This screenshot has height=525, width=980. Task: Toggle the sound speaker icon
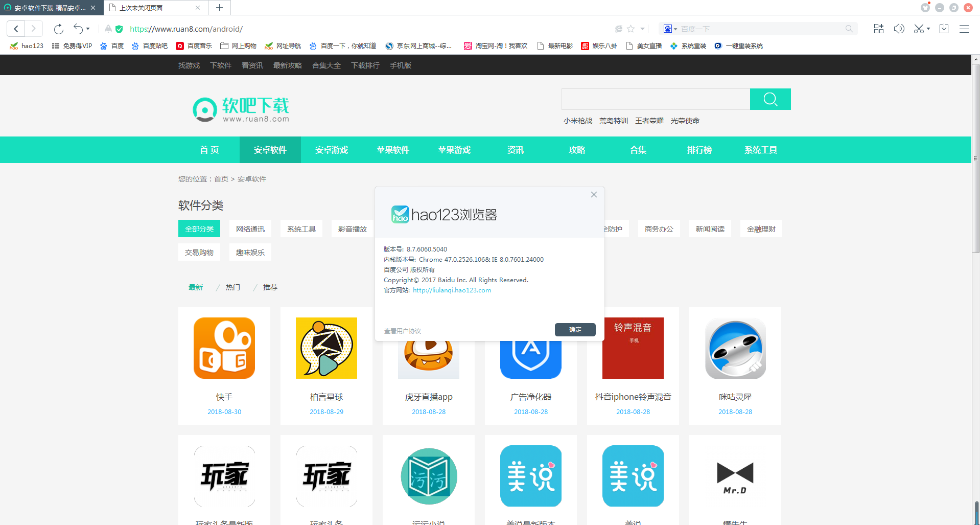[x=899, y=29]
